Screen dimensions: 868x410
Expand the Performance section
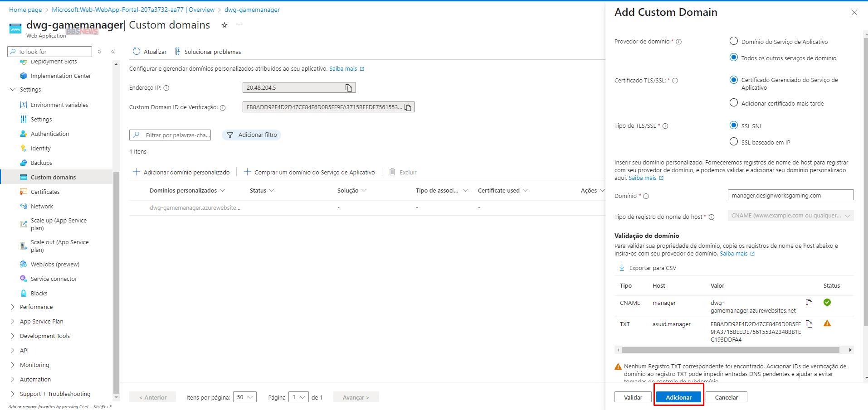tap(13, 307)
